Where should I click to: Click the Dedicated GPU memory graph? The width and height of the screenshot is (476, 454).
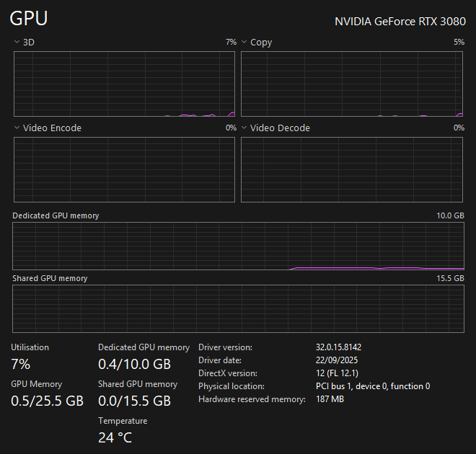238,246
